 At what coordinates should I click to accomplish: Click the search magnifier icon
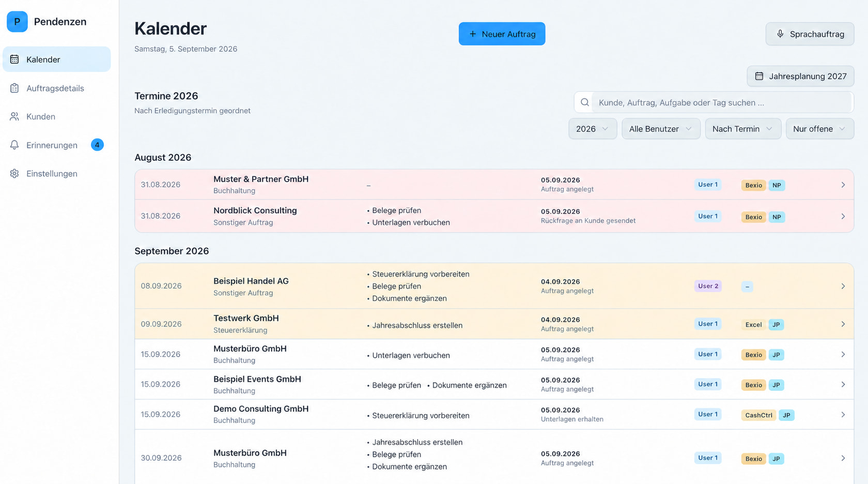[584, 102]
